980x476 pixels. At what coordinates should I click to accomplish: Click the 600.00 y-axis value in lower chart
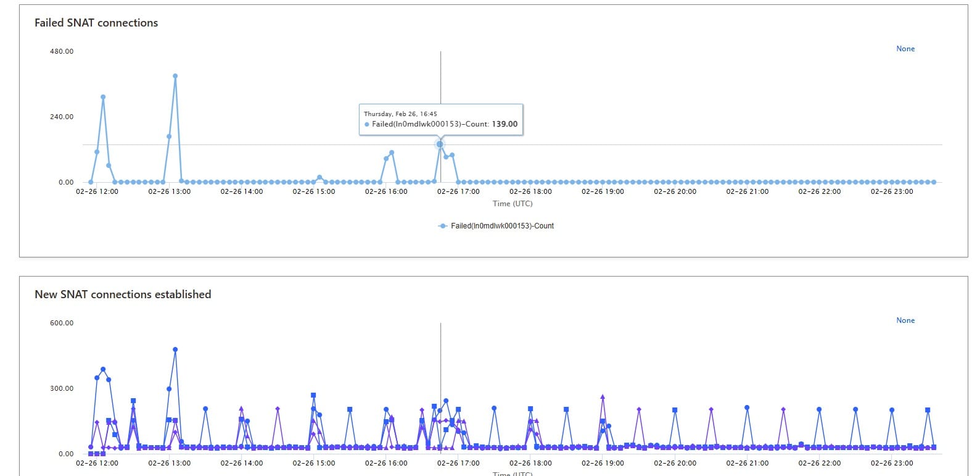coord(62,323)
